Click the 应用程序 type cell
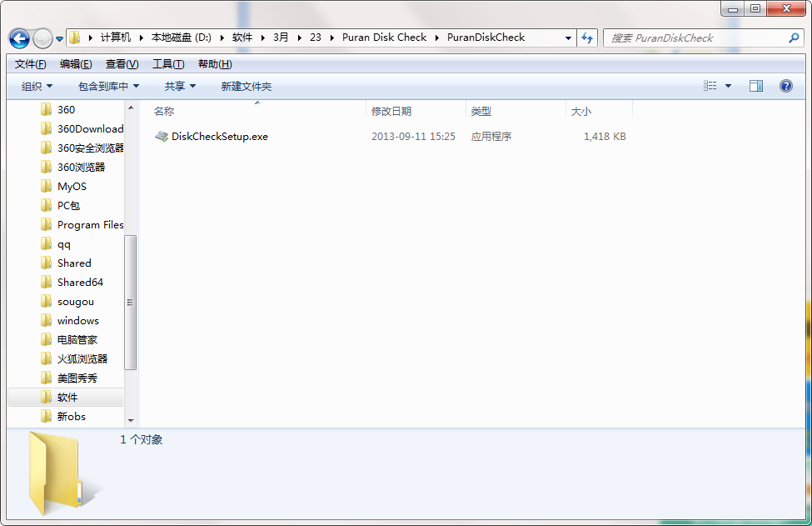The height and width of the screenshot is (526, 812). point(491,137)
